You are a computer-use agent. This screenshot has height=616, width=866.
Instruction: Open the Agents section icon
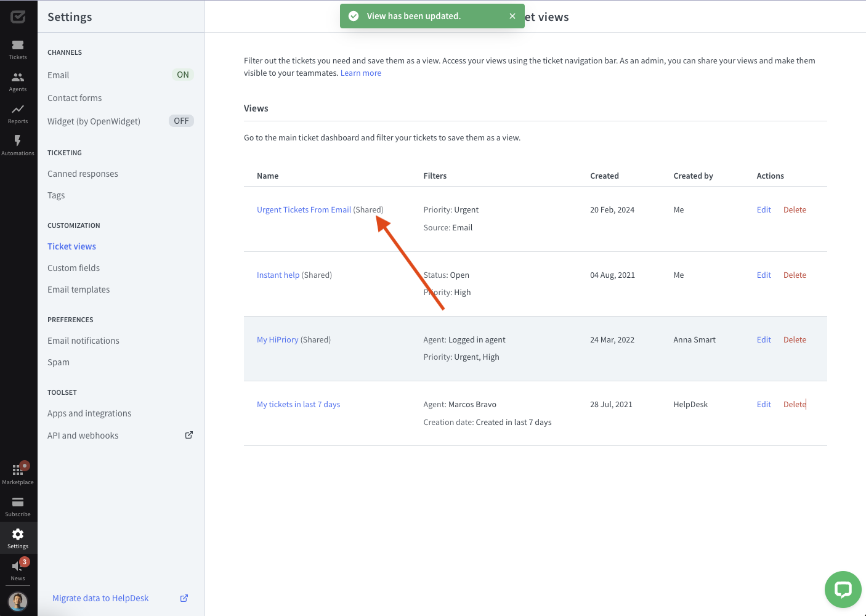[18, 77]
